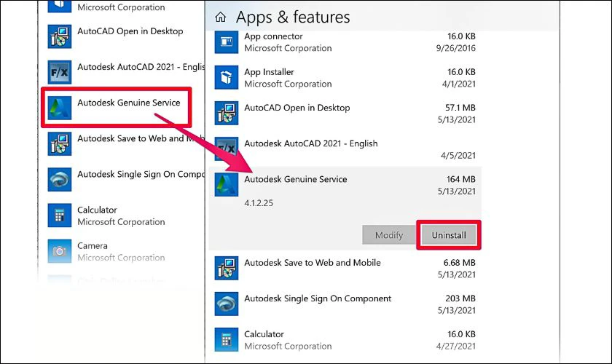Click the 203 MB size value
The height and width of the screenshot is (364, 612).
click(460, 298)
